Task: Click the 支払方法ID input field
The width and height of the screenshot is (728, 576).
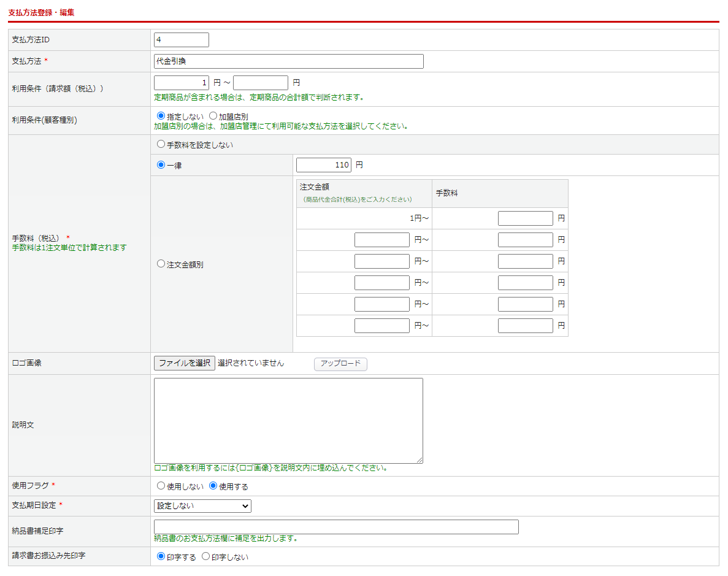Action: point(182,40)
